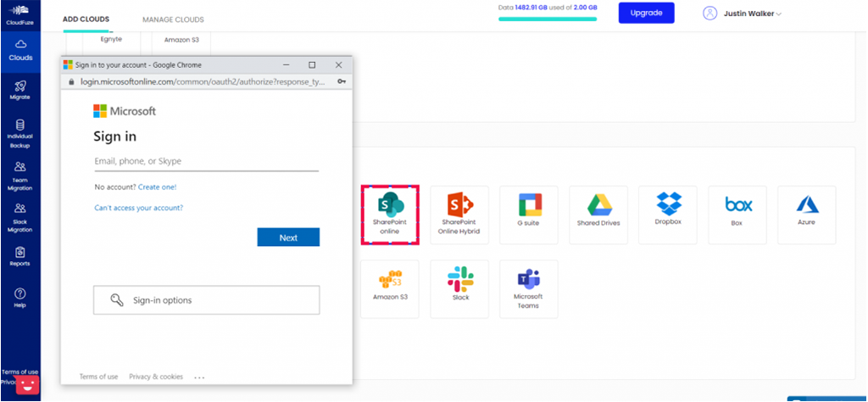Image resolution: width=868 pixels, height=402 pixels.
Task: Click the Create one! link
Action: (x=157, y=187)
